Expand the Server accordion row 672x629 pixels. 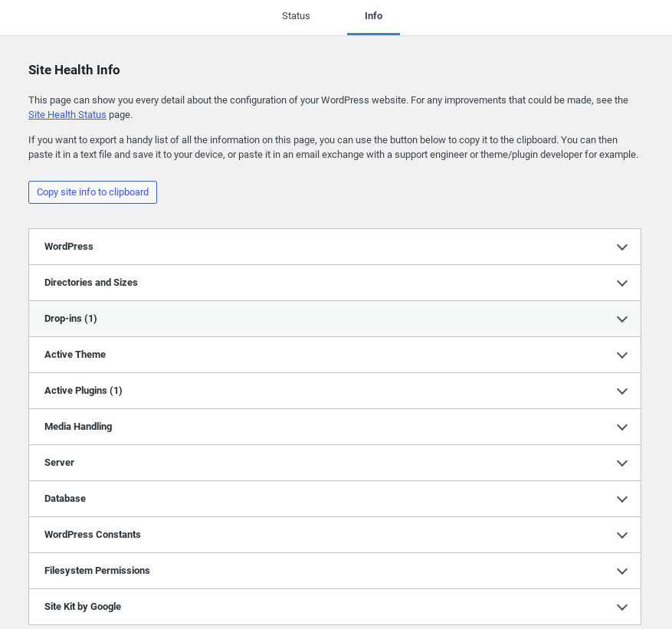(334, 463)
